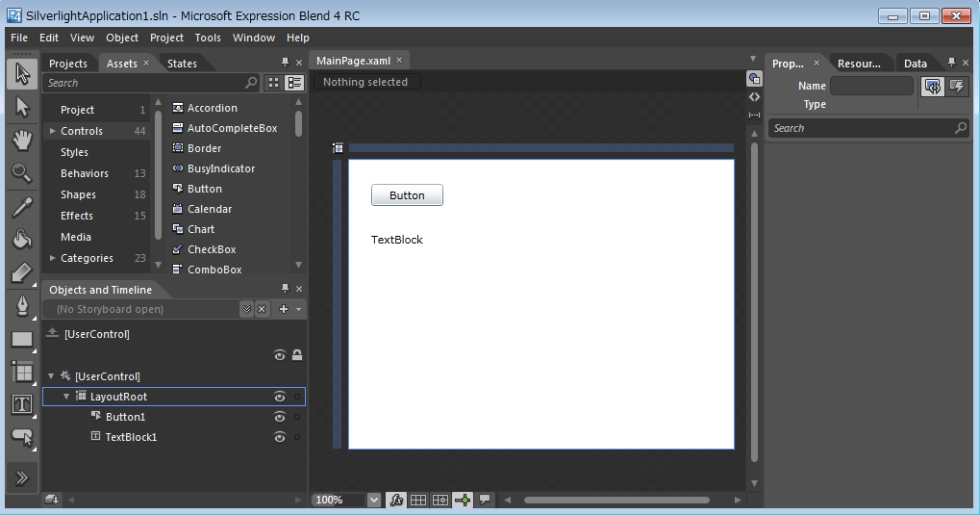The image size is (980, 515).
Task: Select Behaviors asset category
Action: (x=85, y=173)
